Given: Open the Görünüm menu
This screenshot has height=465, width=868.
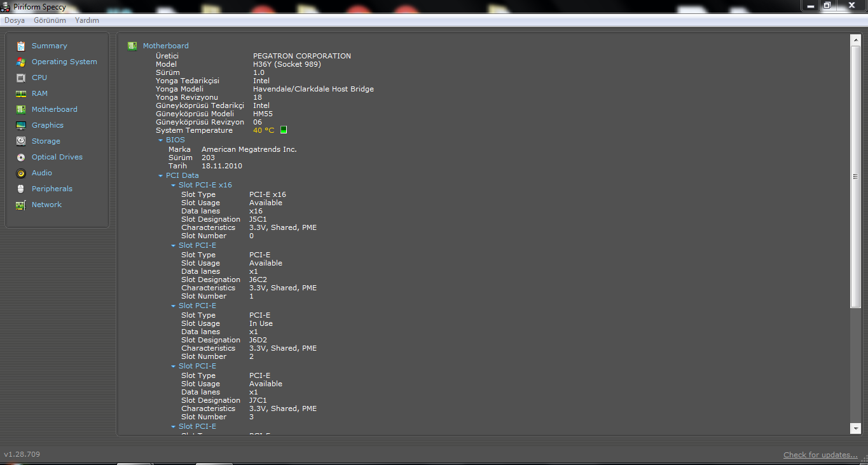Looking at the screenshot, I should click(x=50, y=20).
